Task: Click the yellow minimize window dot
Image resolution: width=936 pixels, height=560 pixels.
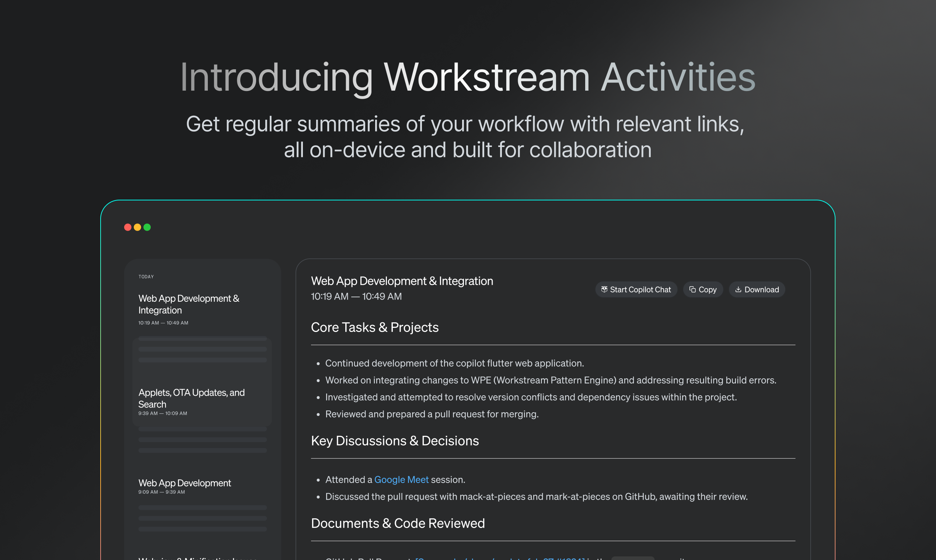Action: pyautogui.click(x=137, y=227)
